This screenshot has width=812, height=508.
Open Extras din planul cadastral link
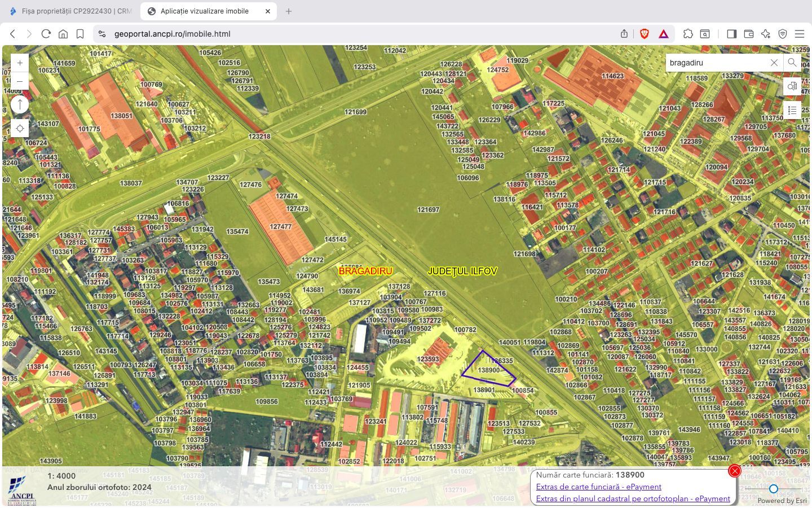click(x=633, y=498)
